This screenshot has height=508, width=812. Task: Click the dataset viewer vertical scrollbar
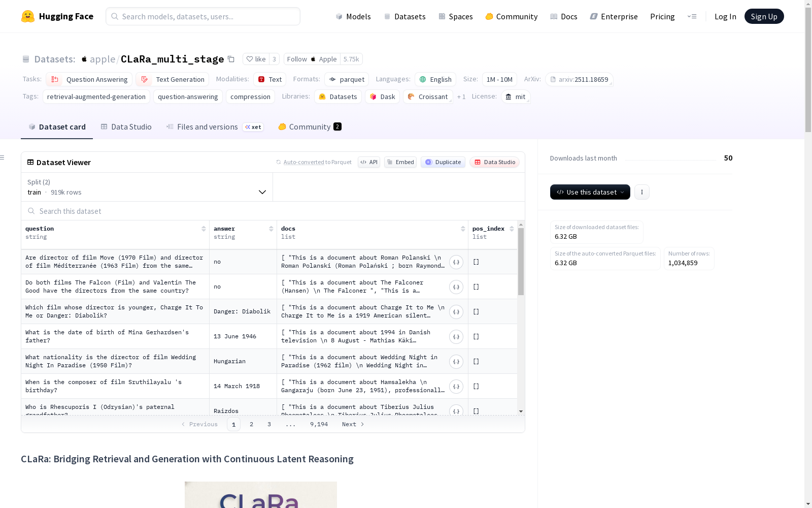tap(521, 262)
